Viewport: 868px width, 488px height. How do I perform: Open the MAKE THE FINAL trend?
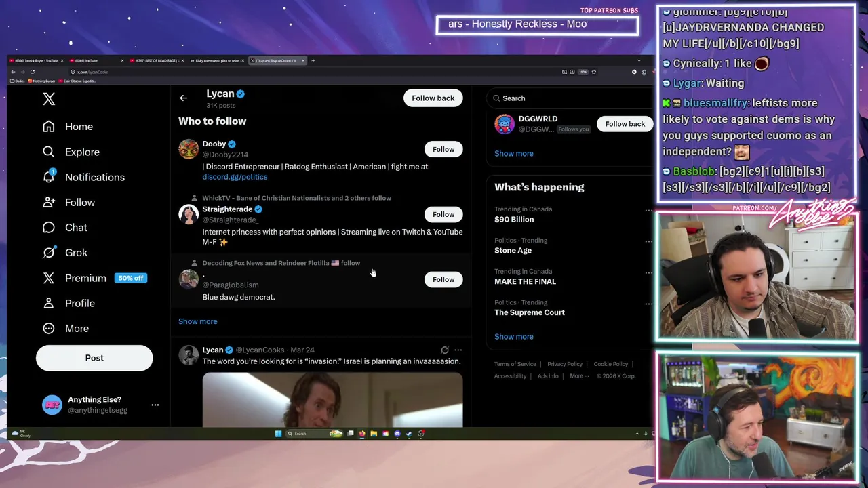click(525, 281)
